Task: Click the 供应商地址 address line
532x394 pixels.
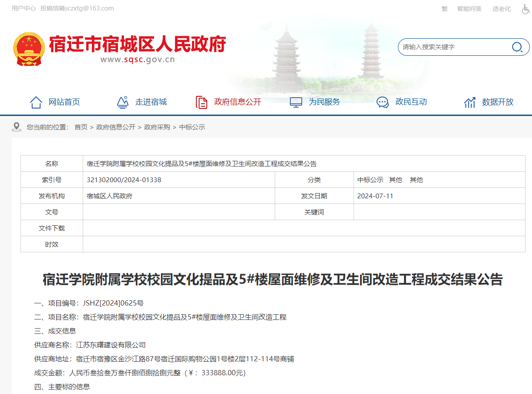Action: click(164, 359)
